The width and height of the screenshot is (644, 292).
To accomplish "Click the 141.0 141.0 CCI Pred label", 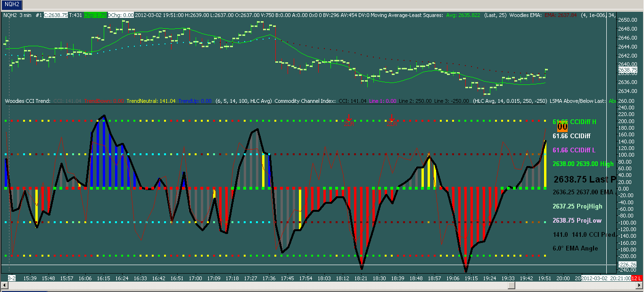I will (584, 234).
